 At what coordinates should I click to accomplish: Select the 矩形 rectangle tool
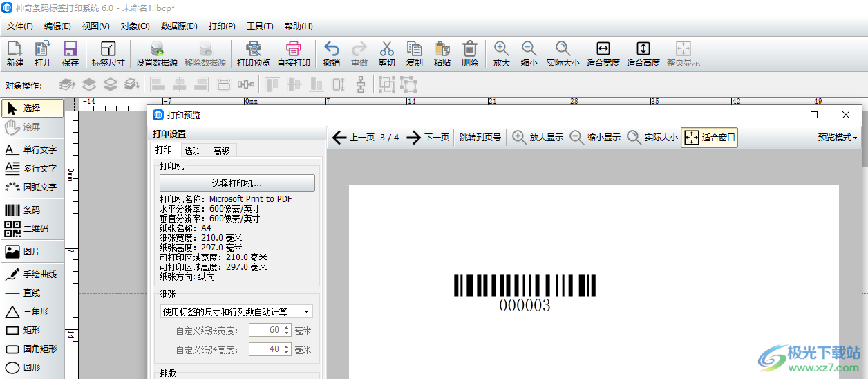(x=32, y=331)
